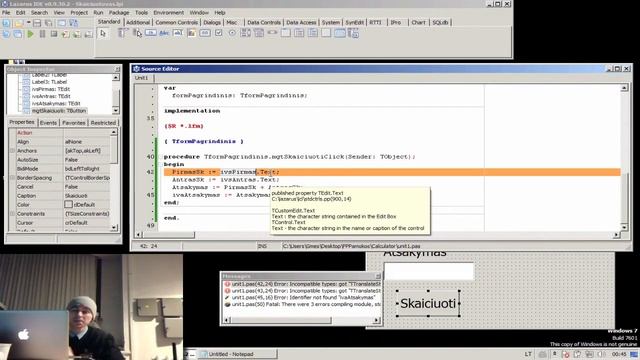The height and width of the screenshot is (360, 640).
Task: Select the 'Identifier not found' error message
Action: pos(302,298)
